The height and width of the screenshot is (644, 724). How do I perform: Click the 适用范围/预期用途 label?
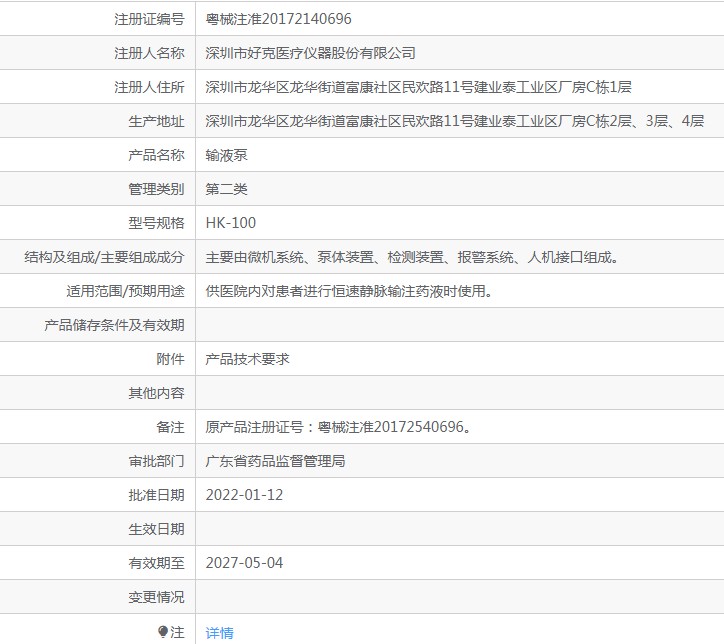[x=125, y=291]
